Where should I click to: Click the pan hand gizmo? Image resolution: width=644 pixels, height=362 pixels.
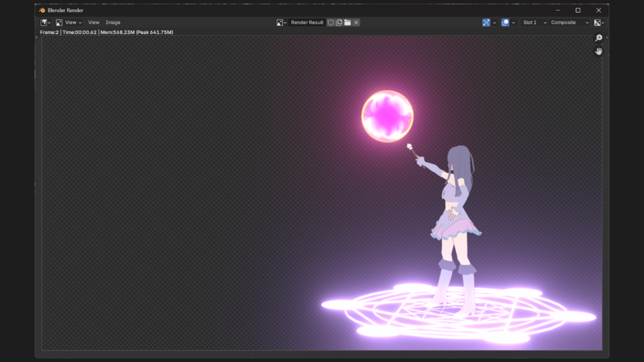click(x=599, y=51)
